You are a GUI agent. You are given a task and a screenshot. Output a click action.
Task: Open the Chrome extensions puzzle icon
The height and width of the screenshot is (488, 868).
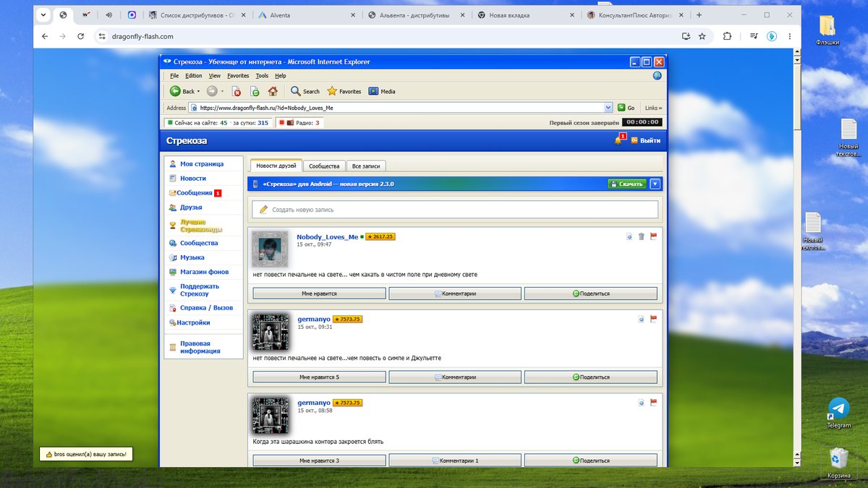(x=727, y=36)
